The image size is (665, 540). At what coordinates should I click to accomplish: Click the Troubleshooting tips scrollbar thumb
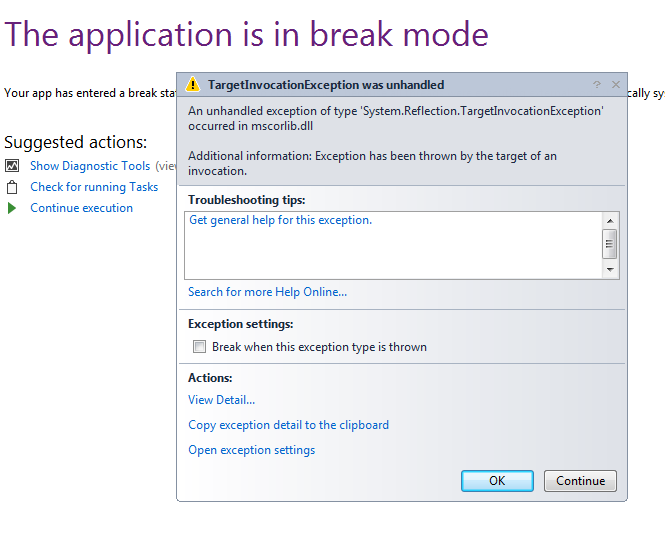coord(610,243)
